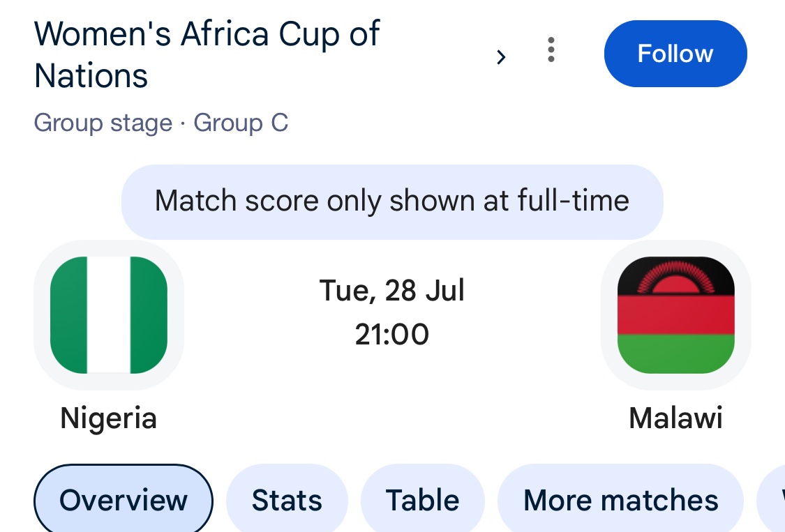Click the chevron arrow beside the tournament title
This screenshot has width=785, height=532.
click(500, 57)
